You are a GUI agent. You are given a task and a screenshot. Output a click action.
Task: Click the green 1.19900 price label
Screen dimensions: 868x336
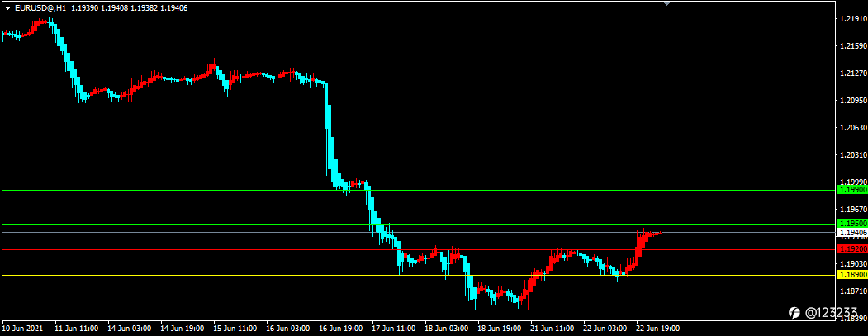(x=852, y=190)
